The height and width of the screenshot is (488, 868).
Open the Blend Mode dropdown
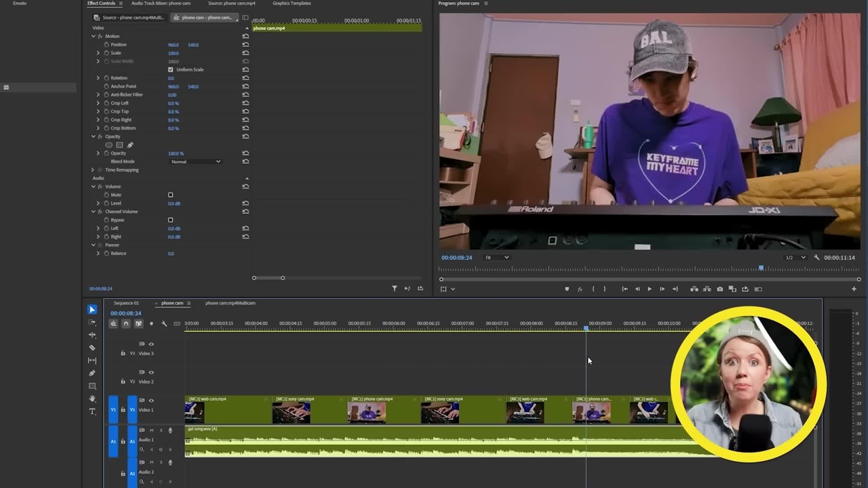coord(196,162)
